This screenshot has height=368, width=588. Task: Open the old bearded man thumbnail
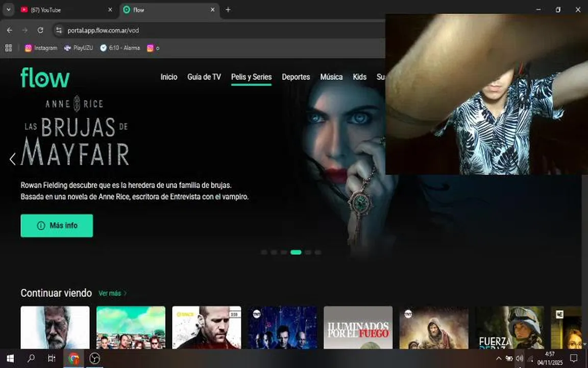[55, 328]
